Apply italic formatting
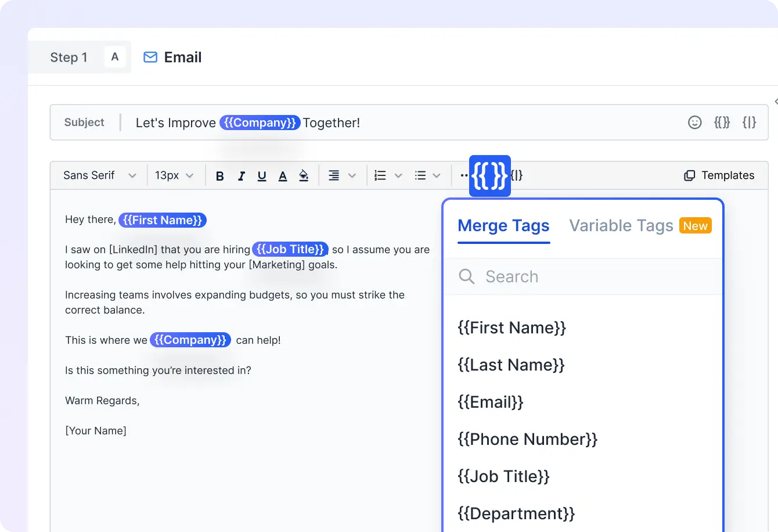 (241, 175)
